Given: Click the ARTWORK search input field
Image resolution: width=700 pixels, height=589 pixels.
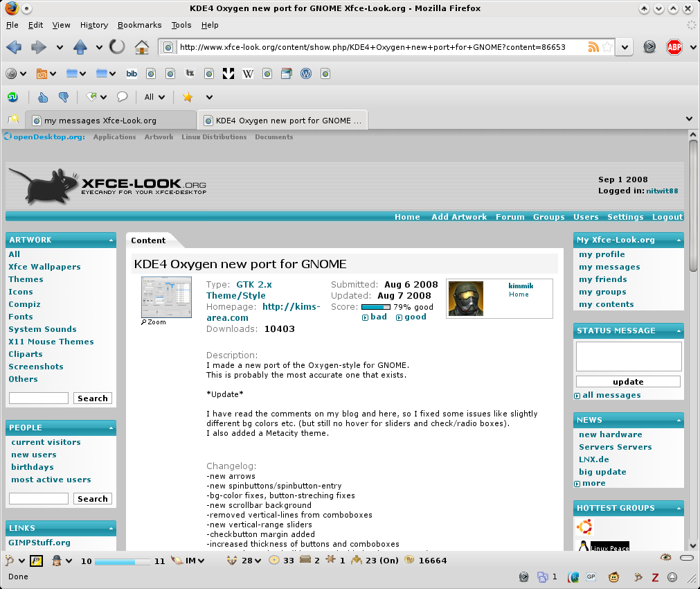Looking at the screenshot, I should 39,398.
